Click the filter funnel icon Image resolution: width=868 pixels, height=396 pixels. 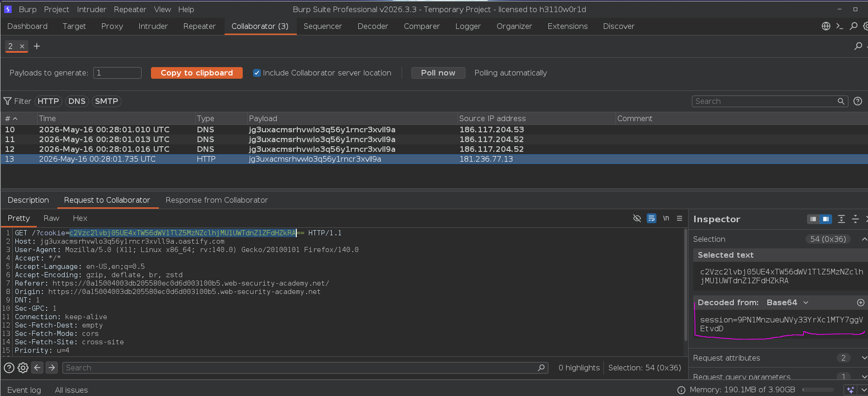(7, 101)
